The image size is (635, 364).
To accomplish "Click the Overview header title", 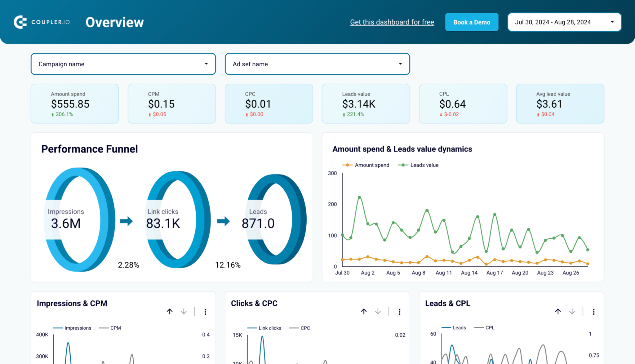I will click(x=114, y=22).
